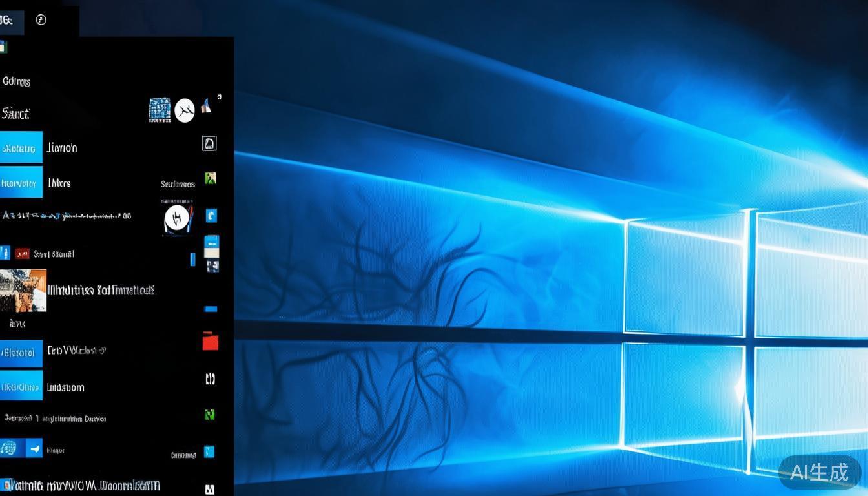Select the Sanct menu entry
Screen dimensions: 868x496
click(15, 114)
